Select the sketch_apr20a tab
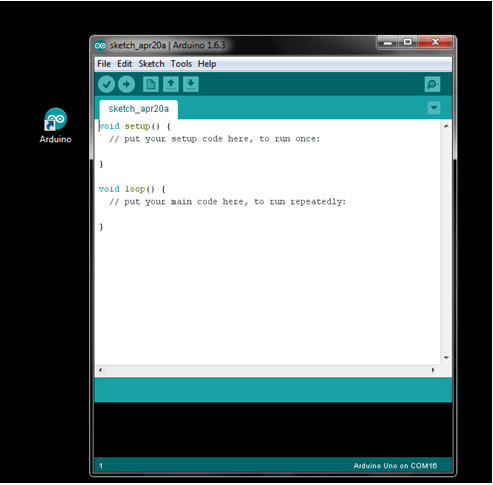The height and width of the screenshot is (485, 493). pos(139,109)
